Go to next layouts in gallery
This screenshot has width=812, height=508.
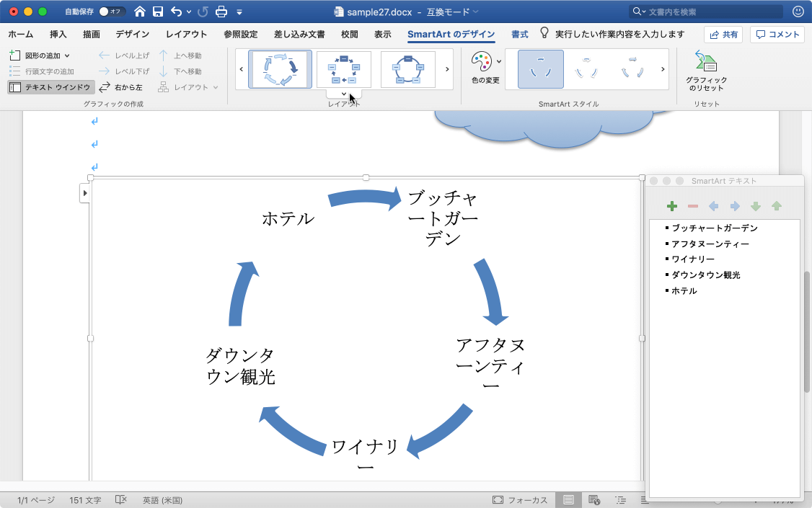click(447, 68)
